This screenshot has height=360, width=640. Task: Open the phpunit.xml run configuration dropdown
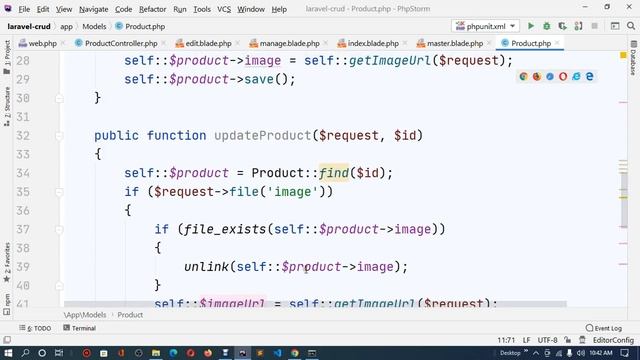485,26
